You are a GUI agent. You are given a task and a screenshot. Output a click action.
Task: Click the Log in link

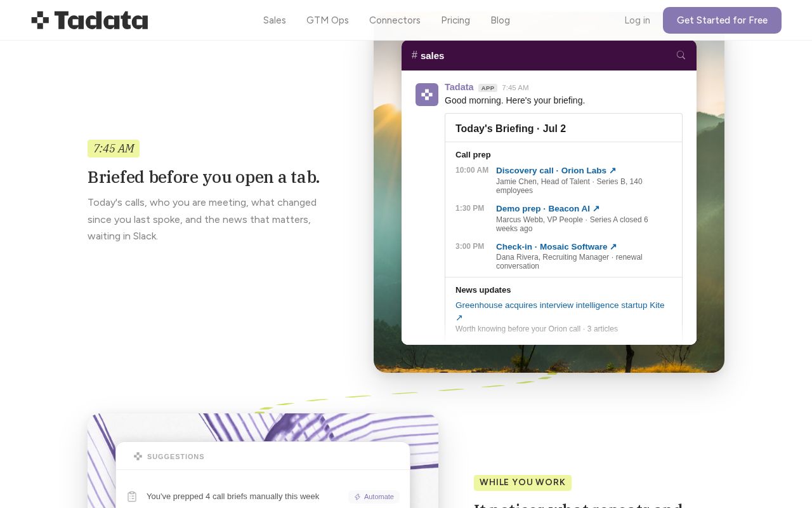637,20
